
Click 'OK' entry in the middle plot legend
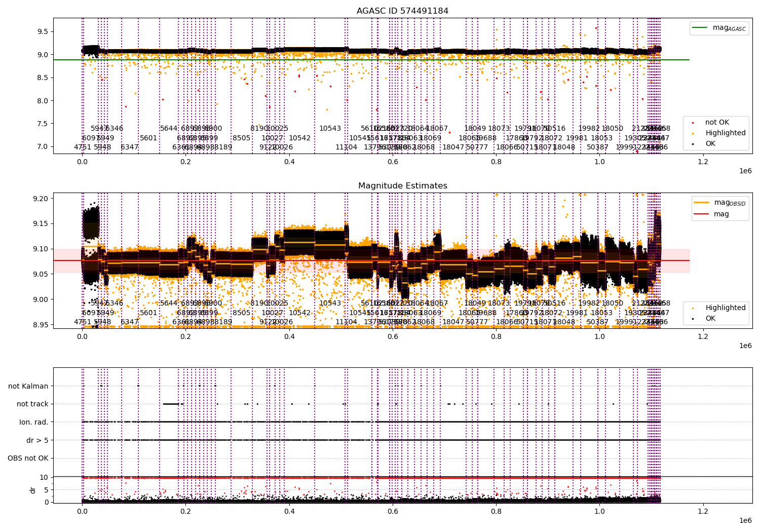710,319
